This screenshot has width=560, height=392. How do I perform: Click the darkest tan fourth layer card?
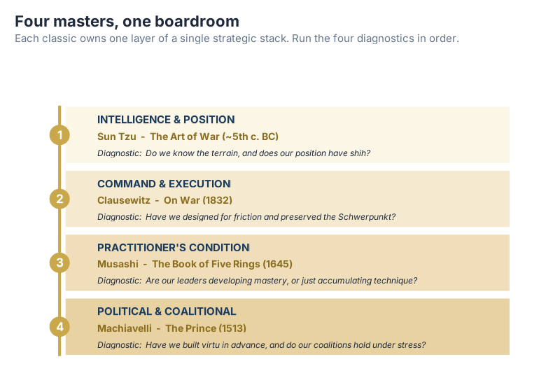(x=288, y=327)
